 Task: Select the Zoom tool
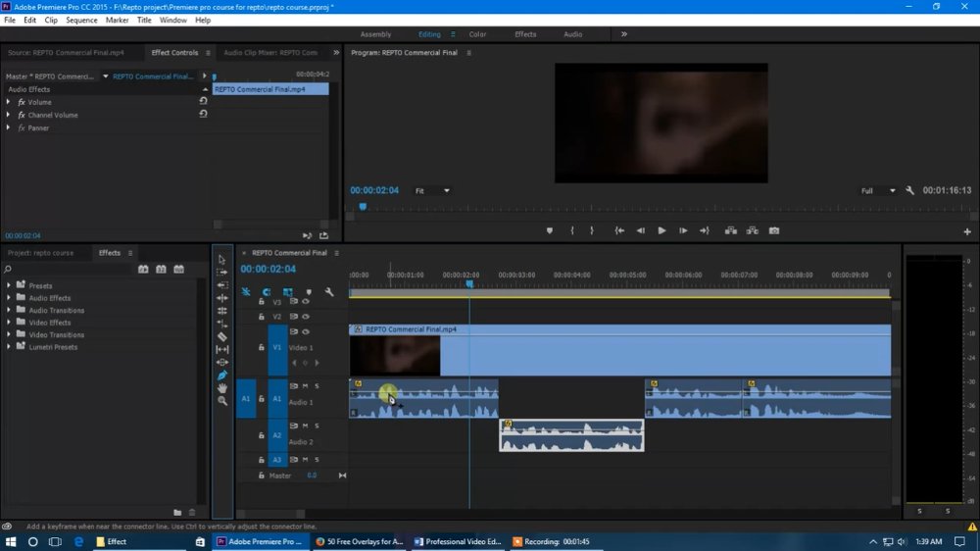pyautogui.click(x=221, y=401)
